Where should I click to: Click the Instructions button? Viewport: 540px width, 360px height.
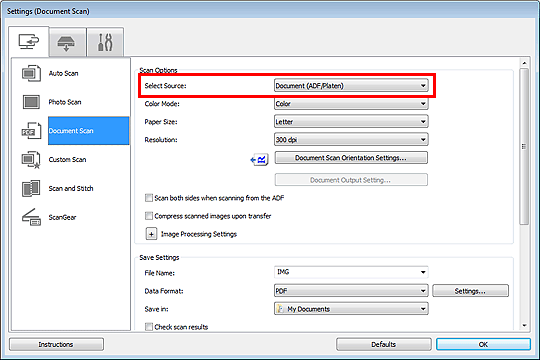click(56, 344)
